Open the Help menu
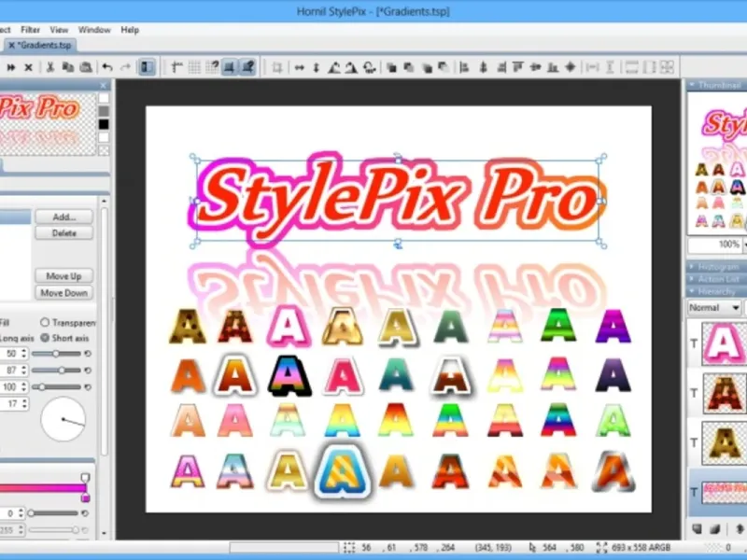747x560 pixels. point(130,30)
